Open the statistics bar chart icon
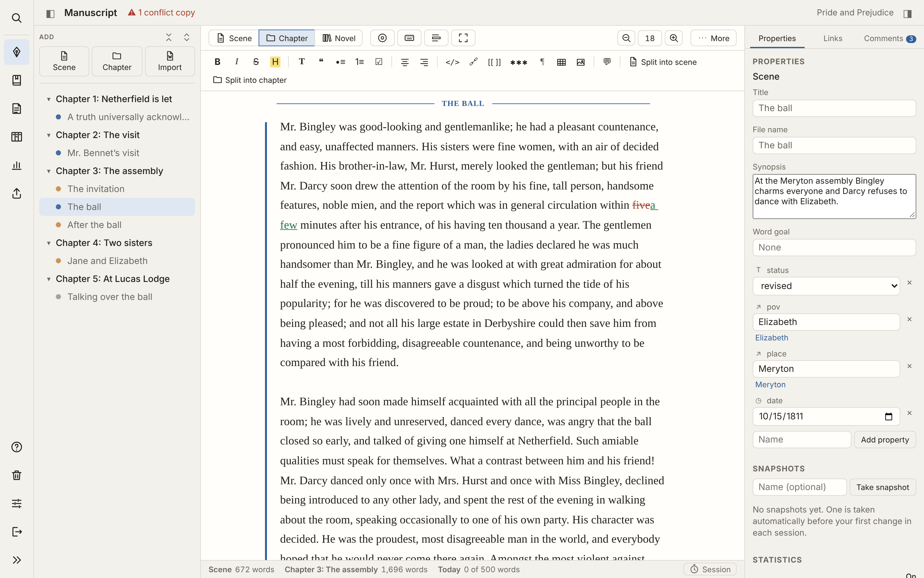 pyautogui.click(x=16, y=165)
